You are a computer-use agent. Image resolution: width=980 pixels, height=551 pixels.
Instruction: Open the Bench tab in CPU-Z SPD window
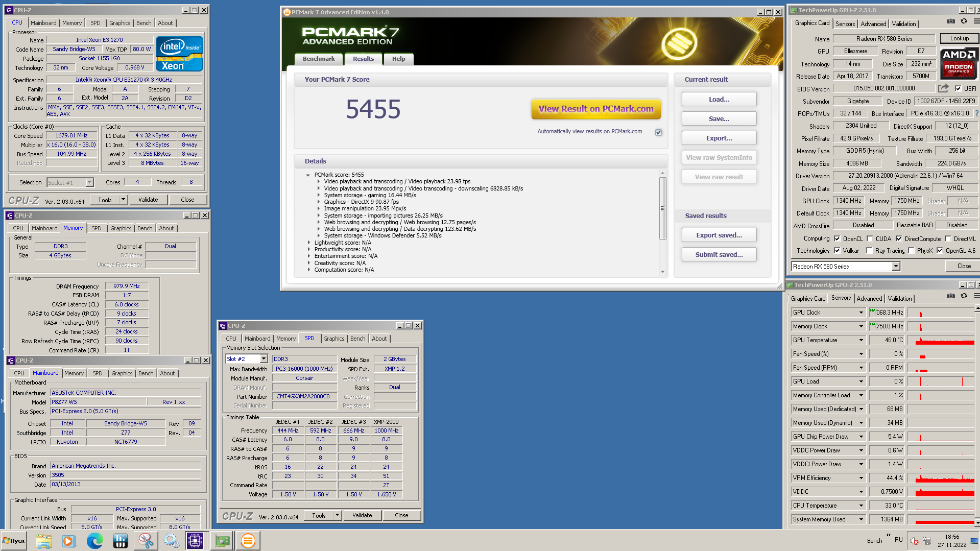pyautogui.click(x=357, y=339)
